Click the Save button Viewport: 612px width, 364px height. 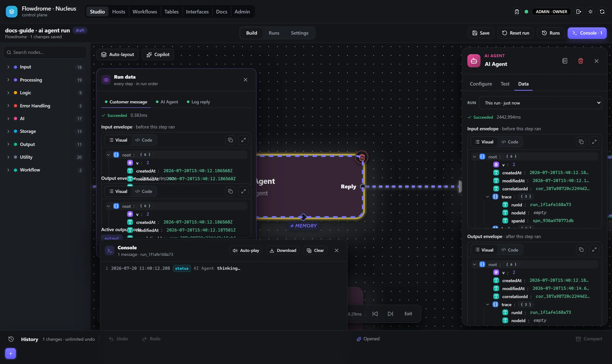coord(481,33)
